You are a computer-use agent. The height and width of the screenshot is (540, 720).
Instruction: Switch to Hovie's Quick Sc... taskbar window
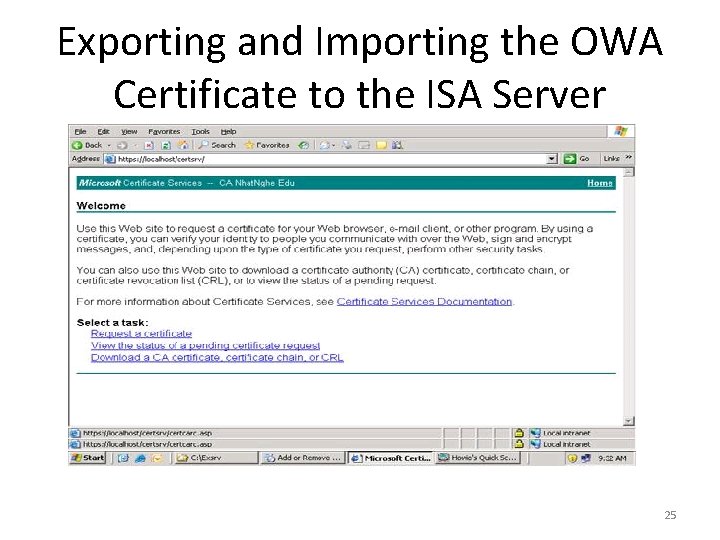478,458
